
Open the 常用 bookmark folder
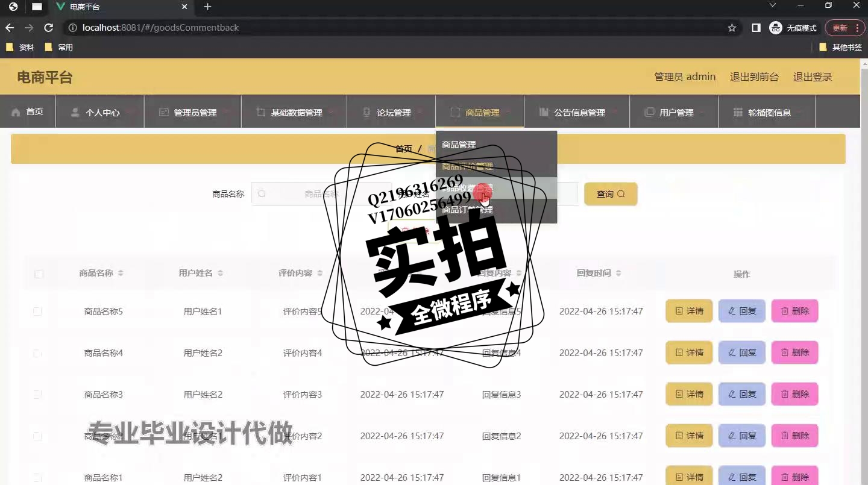(x=58, y=47)
